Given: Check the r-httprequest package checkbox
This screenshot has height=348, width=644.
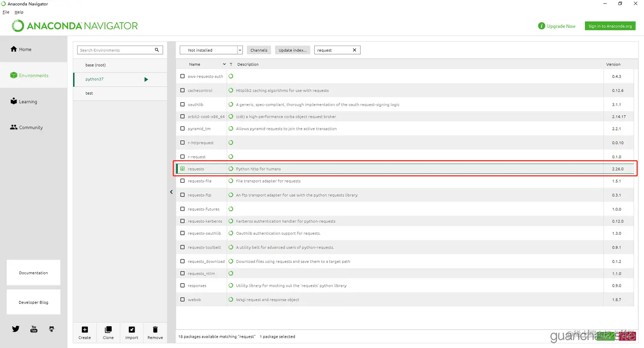Looking at the screenshot, I should pos(182,142).
